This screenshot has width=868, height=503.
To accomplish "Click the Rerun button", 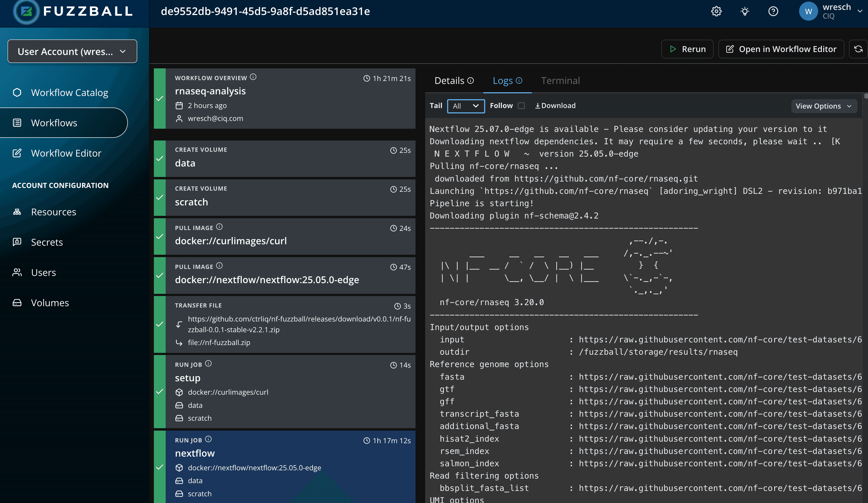I will tap(687, 49).
